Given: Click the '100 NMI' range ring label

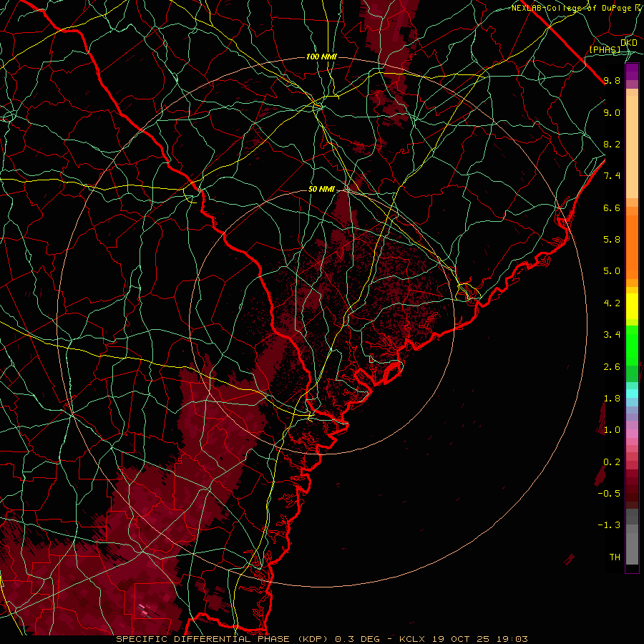Looking at the screenshot, I should pyautogui.click(x=321, y=57).
